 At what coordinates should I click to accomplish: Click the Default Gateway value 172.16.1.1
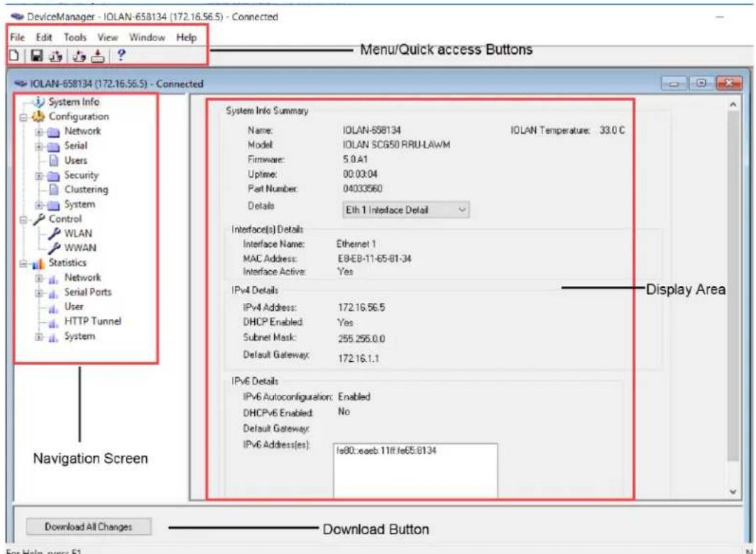click(x=358, y=358)
